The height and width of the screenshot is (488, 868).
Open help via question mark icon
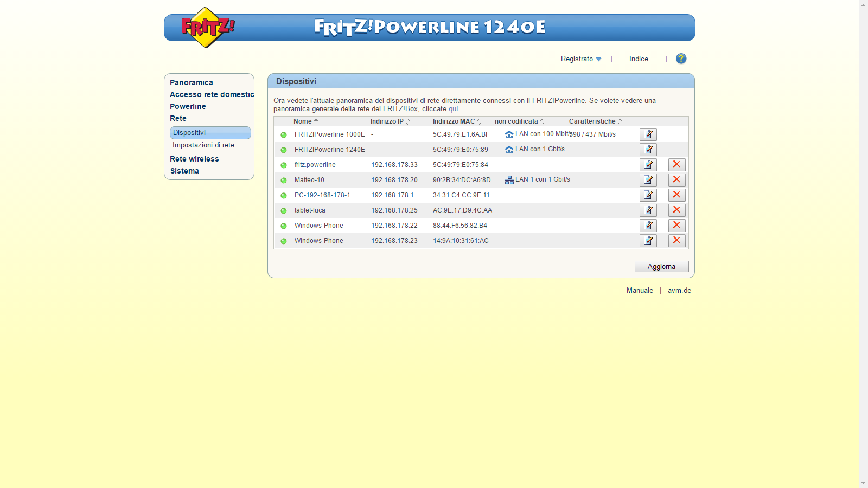click(681, 59)
